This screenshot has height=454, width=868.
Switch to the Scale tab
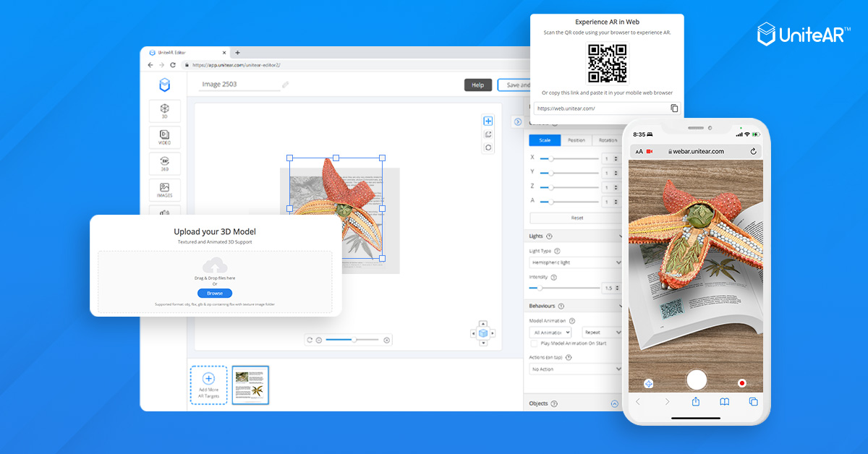545,140
